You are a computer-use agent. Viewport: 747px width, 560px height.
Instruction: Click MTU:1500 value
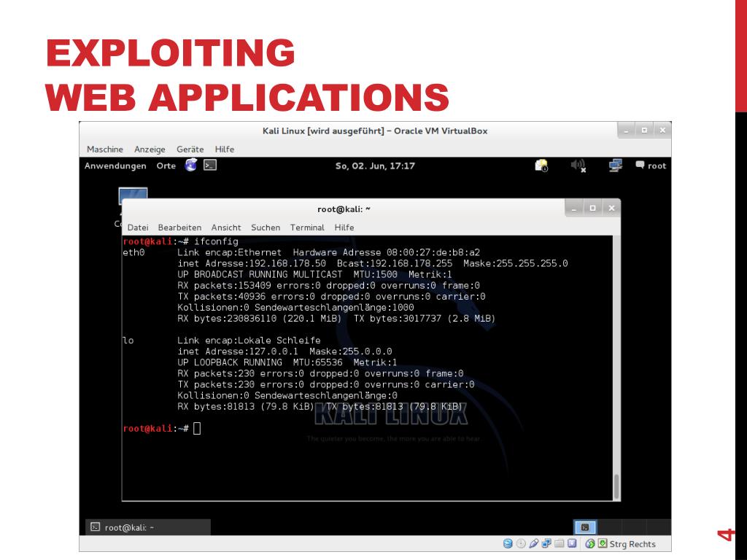[x=376, y=274]
